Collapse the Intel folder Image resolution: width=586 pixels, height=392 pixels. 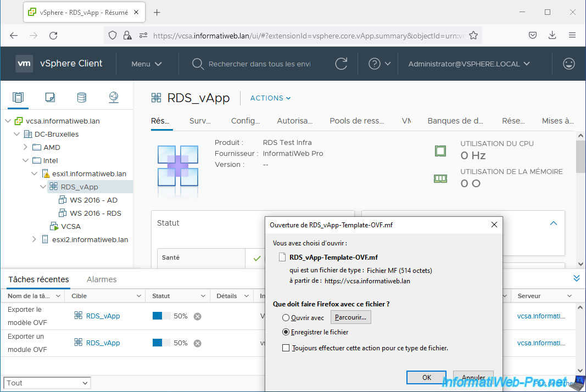[x=25, y=160]
